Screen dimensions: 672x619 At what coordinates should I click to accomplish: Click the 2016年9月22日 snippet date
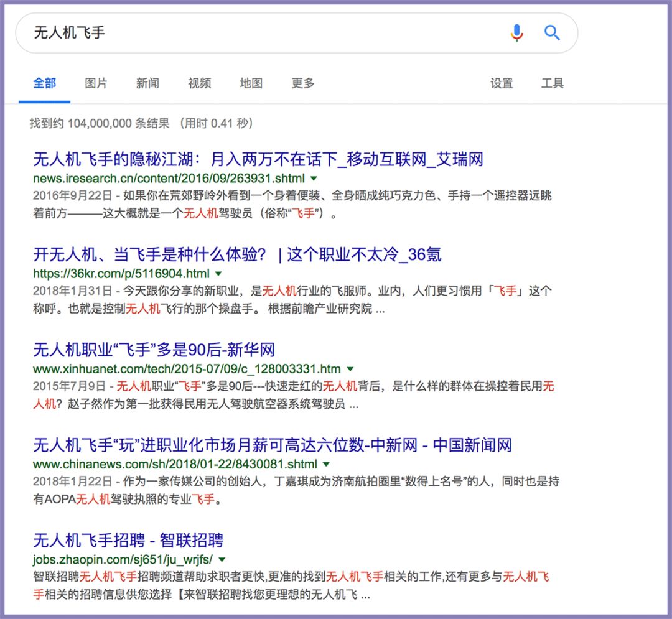click(x=72, y=196)
